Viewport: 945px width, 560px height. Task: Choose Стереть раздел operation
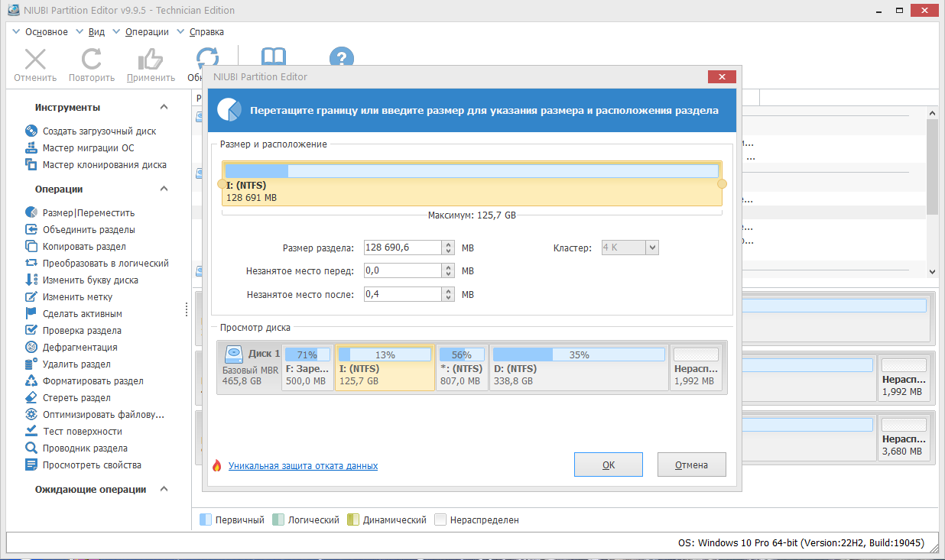[x=69, y=398]
